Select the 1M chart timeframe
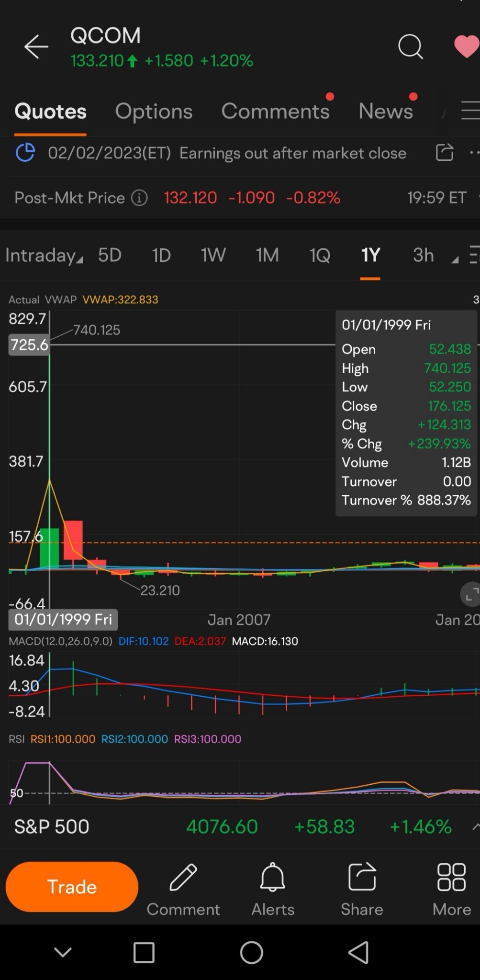The height and width of the screenshot is (980, 480). [267, 255]
